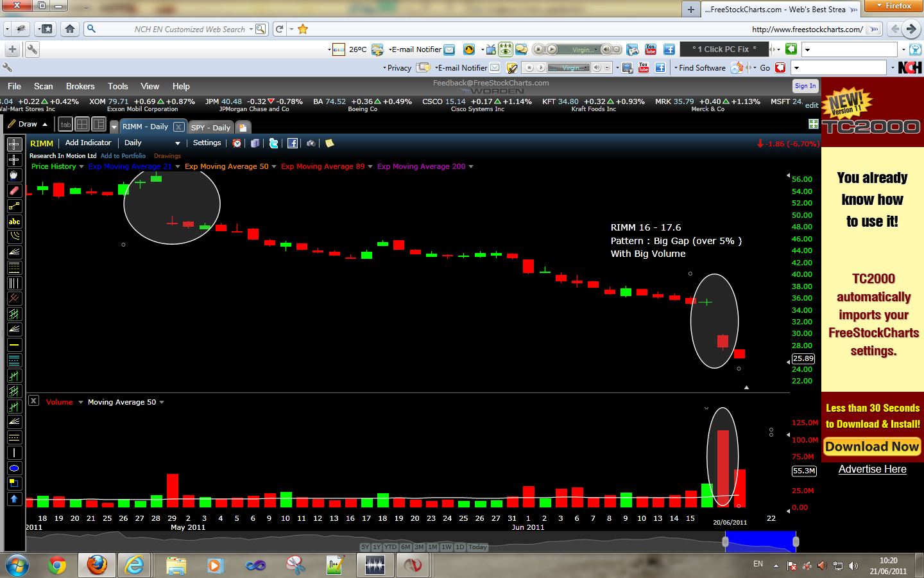Select the trend line drawing tool
Viewport: 924px width, 578px height.
pos(14,206)
